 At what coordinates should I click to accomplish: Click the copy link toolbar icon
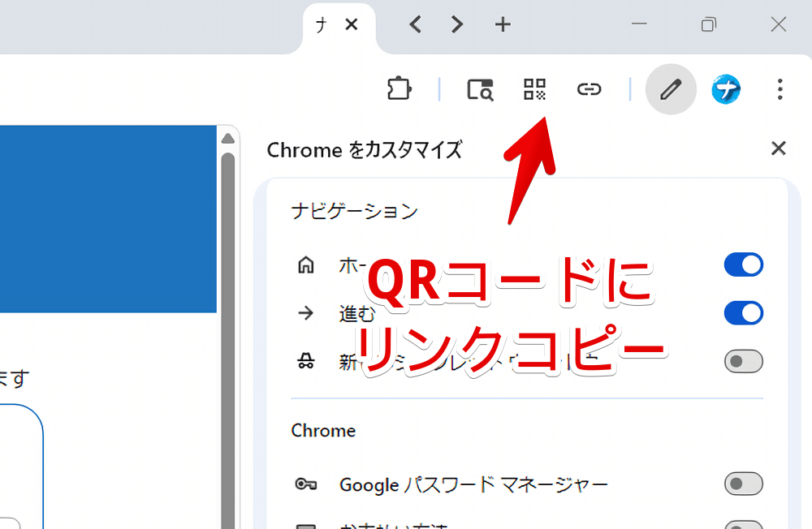click(589, 89)
